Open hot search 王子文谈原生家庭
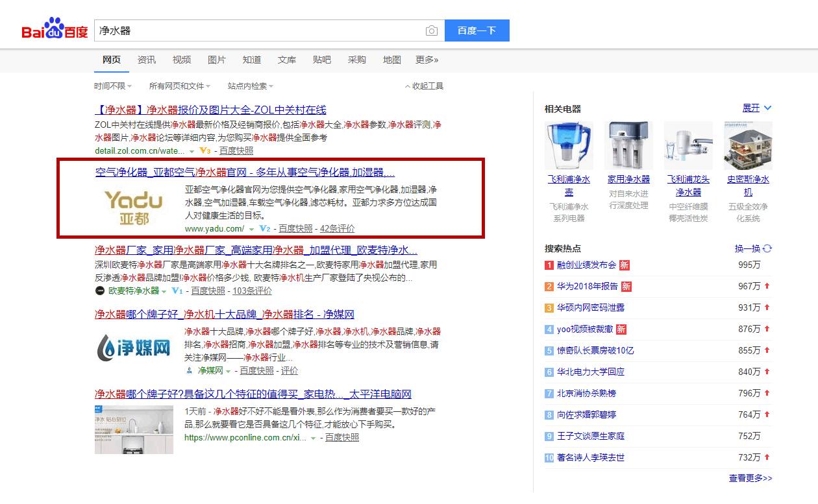Screen dimensions: 818x504 591,436
